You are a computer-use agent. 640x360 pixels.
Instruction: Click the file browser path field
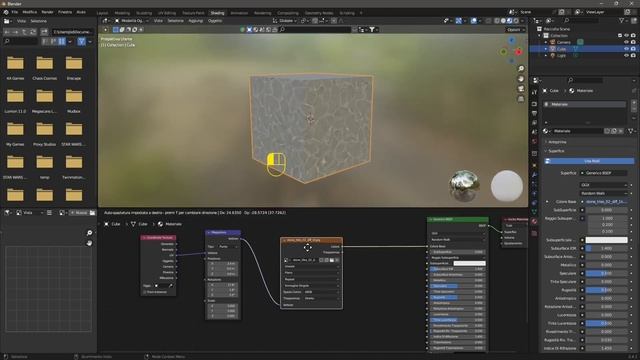(x=73, y=31)
